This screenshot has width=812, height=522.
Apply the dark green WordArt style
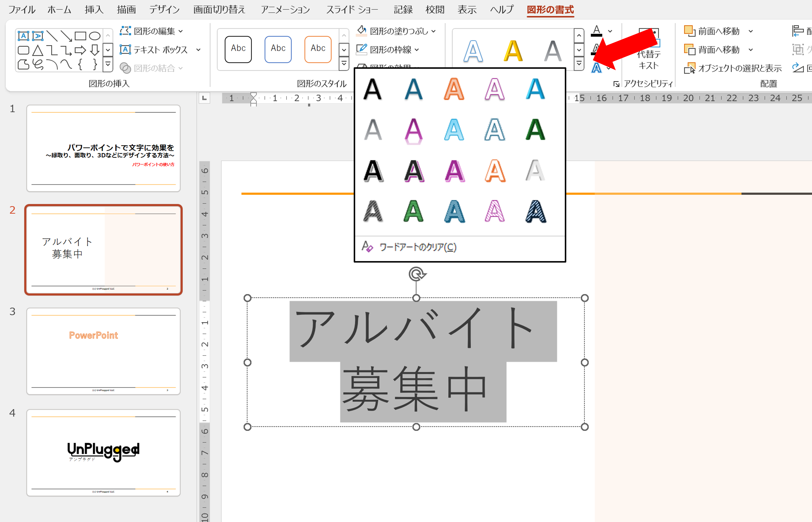pos(535,130)
